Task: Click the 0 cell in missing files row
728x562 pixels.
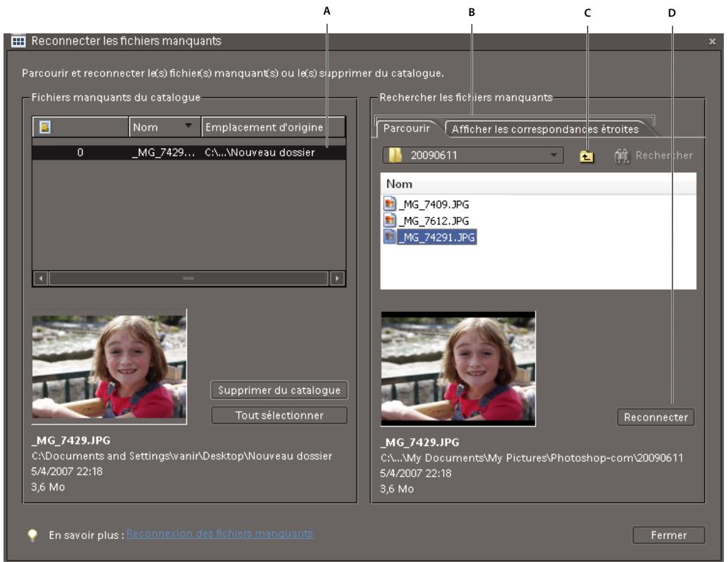Action: pyautogui.click(x=81, y=152)
